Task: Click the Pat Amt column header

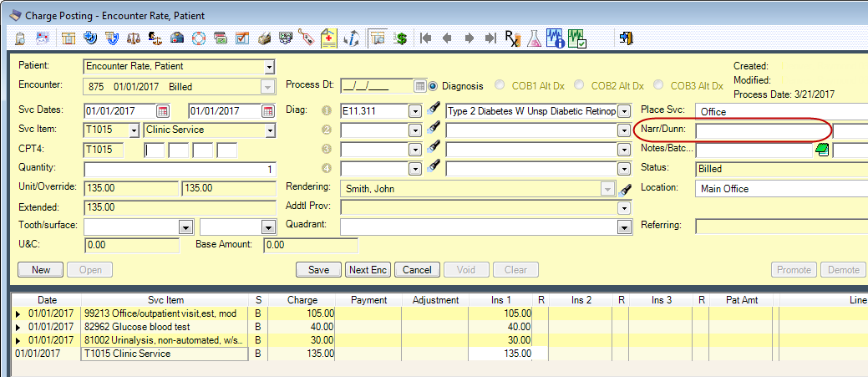Action: point(741,300)
